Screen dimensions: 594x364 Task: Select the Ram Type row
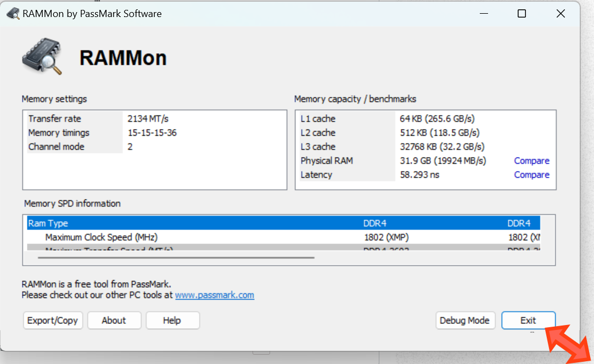coord(283,223)
